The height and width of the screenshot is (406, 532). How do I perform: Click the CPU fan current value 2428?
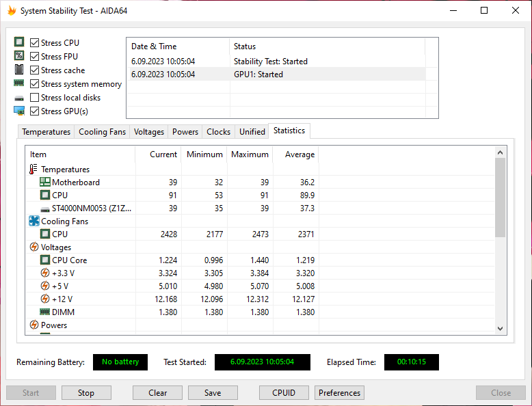point(169,234)
